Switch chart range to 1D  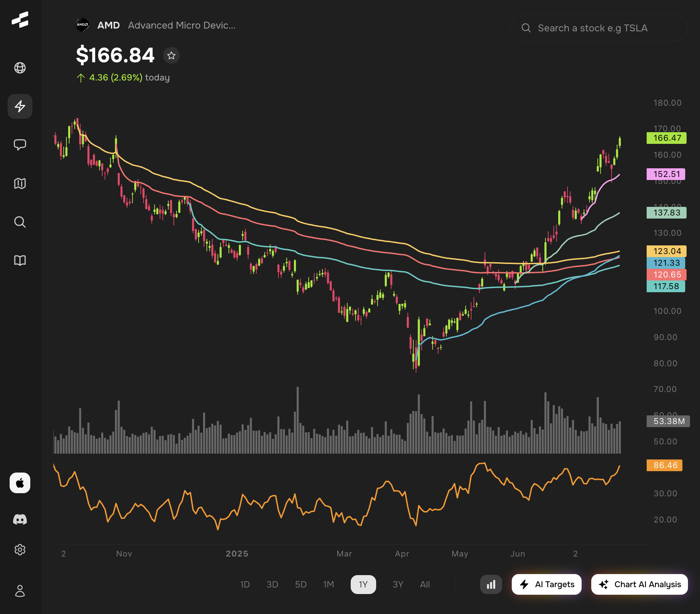pyautogui.click(x=245, y=584)
